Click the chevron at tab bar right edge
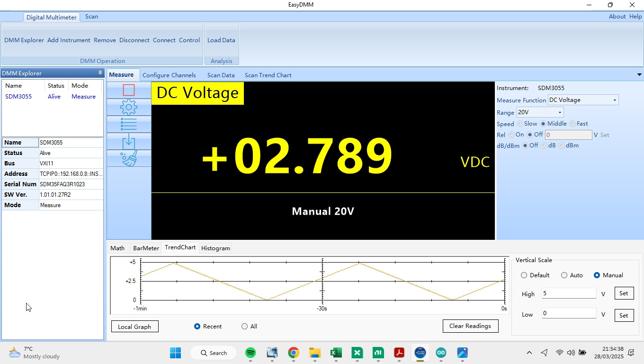This screenshot has width=644, height=364. (639, 75)
